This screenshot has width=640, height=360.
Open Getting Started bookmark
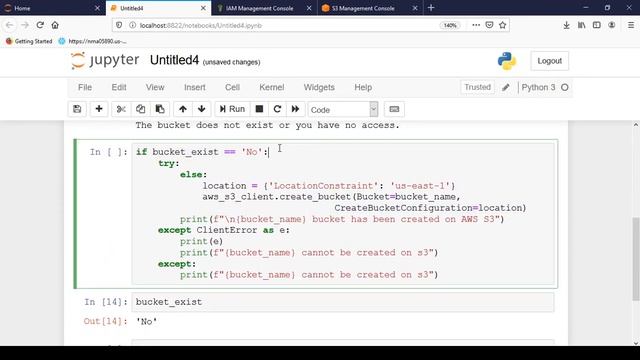coord(29,41)
